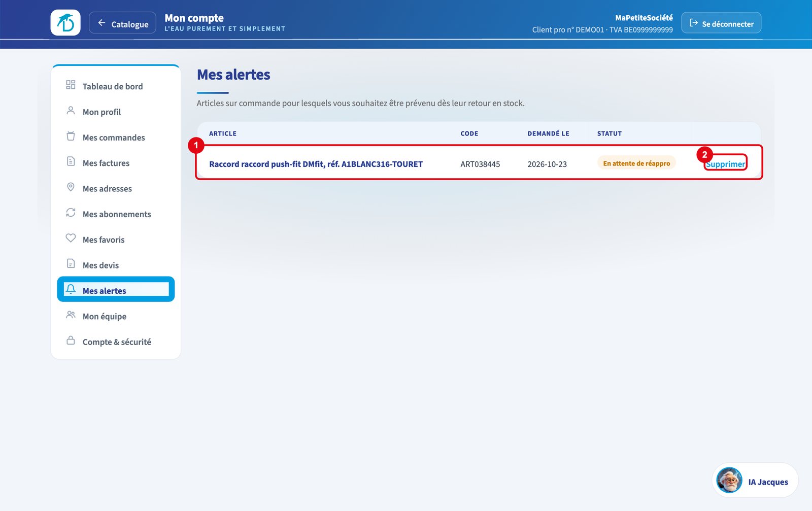Viewport: 812px width, 511px height.
Task: Click the Se déconnecter button
Action: (x=721, y=23)
